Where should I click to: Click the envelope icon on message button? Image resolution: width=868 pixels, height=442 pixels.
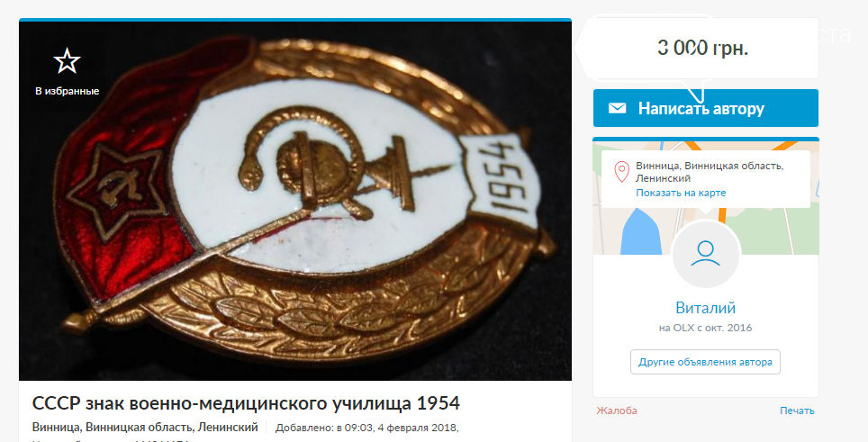point(617,108)
